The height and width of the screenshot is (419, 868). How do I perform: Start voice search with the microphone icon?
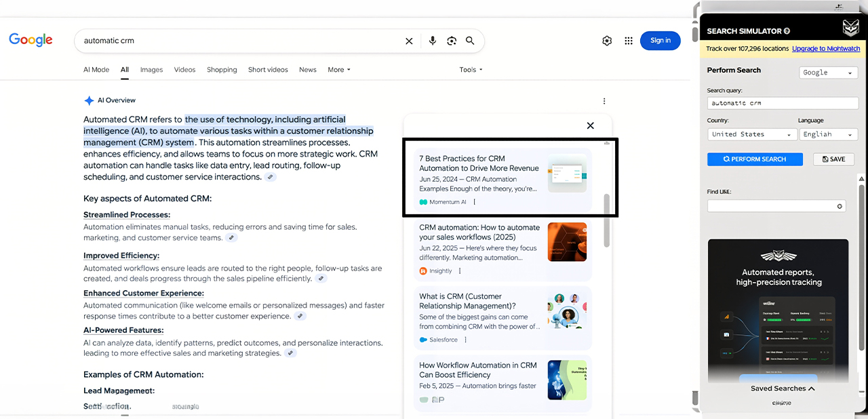click(433, 41)
